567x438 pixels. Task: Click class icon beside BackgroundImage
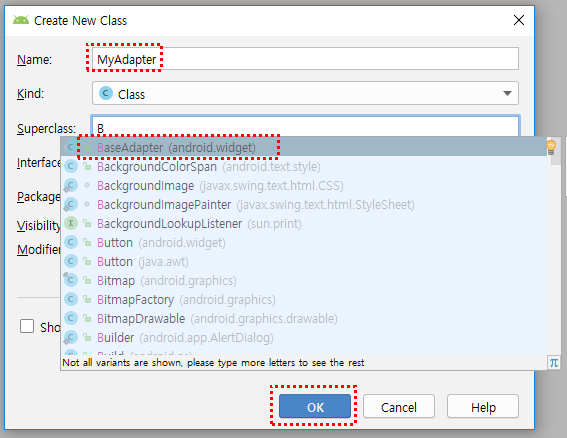click(x=70, y=186)
